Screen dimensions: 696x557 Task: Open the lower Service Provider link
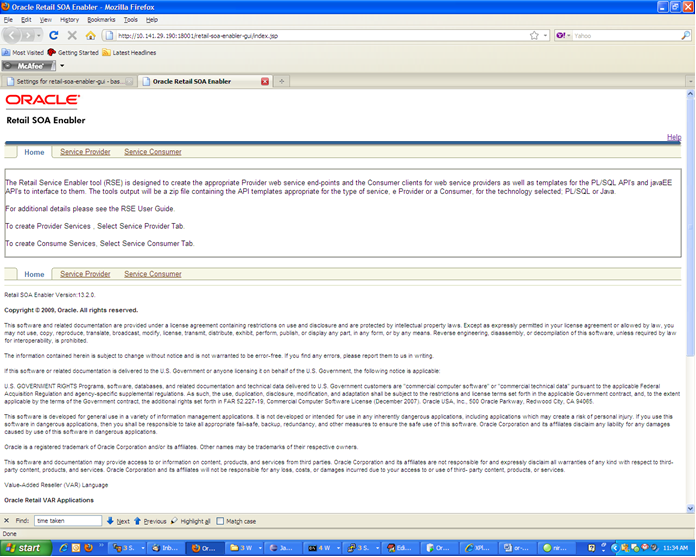85,274
